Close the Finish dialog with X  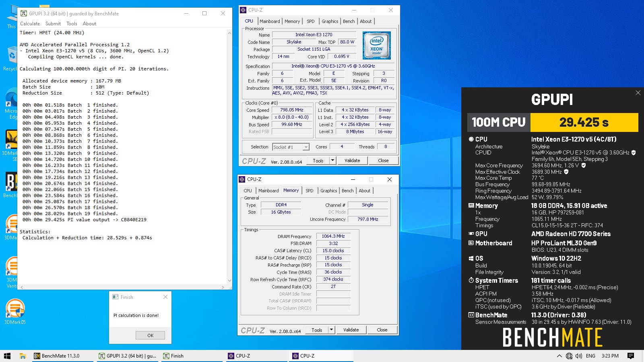165,297
